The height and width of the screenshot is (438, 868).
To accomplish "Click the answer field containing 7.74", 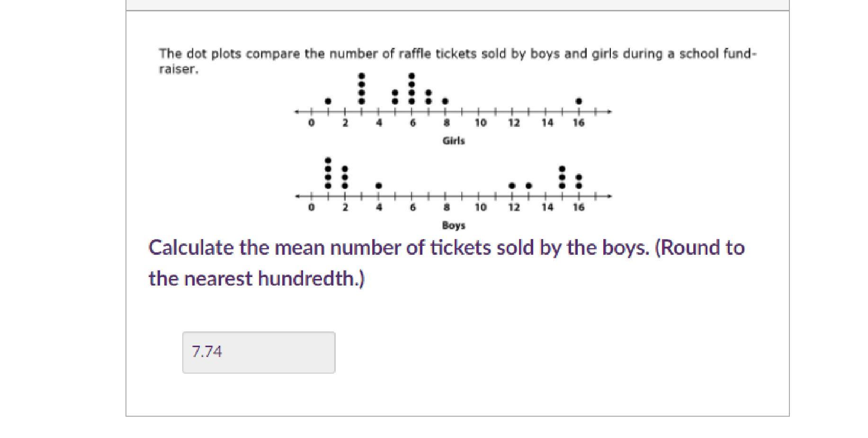I will pos(259,352).
